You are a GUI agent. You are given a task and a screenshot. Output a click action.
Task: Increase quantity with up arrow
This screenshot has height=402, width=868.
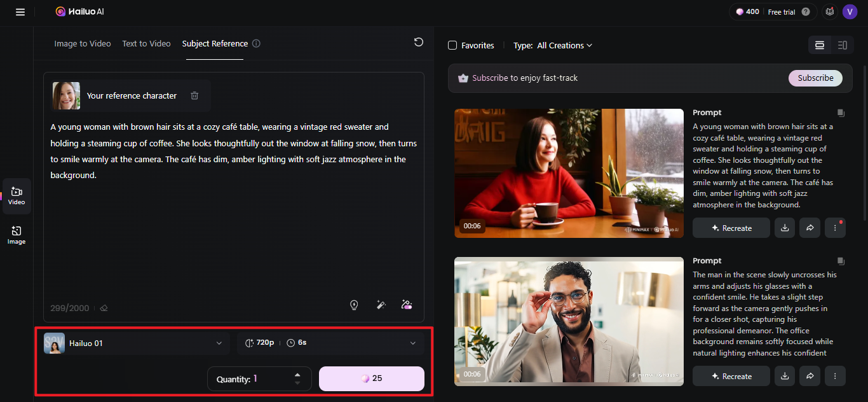(297, 375)
